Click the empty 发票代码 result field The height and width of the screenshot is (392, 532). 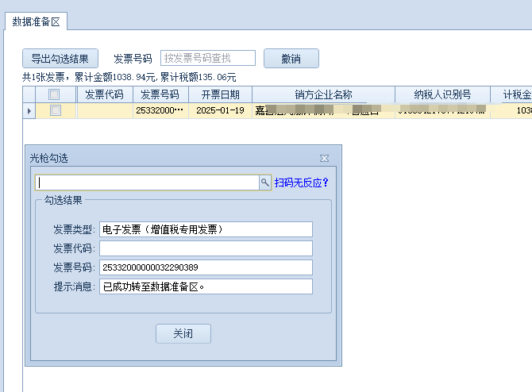pyautogui.click(x=206, y=248)
